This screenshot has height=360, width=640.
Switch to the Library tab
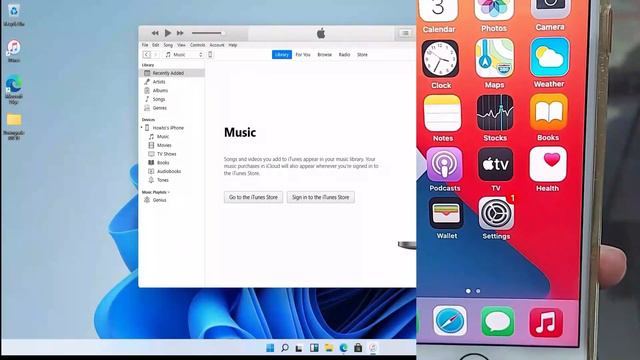point(282,55)
